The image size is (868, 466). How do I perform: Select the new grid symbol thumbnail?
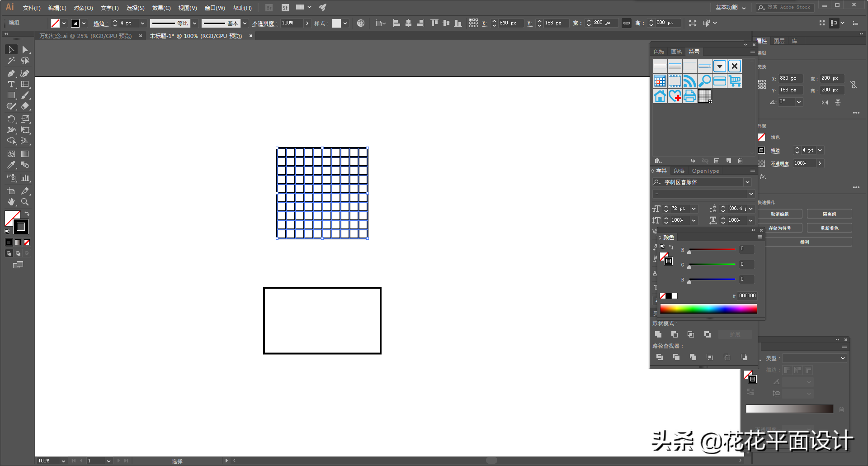click(705, 96)
